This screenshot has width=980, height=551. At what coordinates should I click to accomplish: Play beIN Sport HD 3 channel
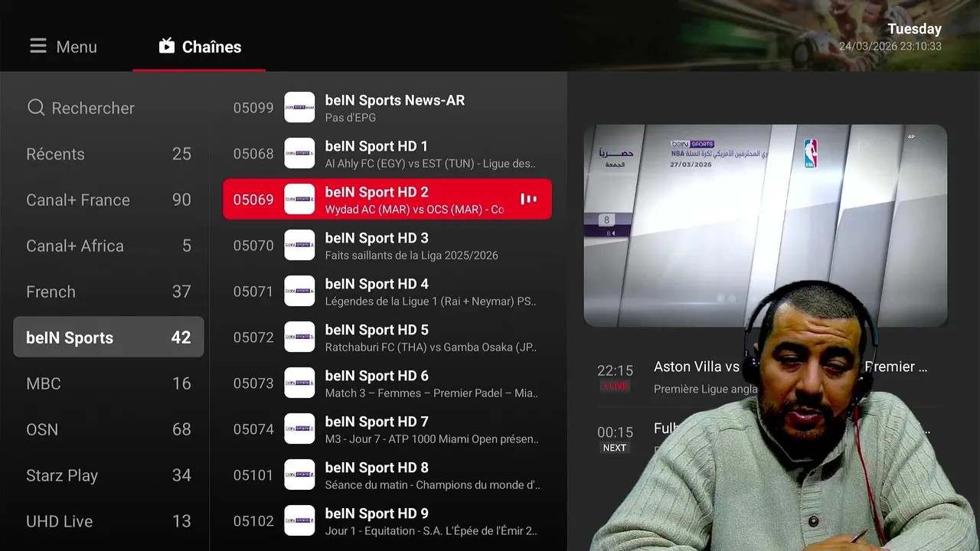point(387,245)
